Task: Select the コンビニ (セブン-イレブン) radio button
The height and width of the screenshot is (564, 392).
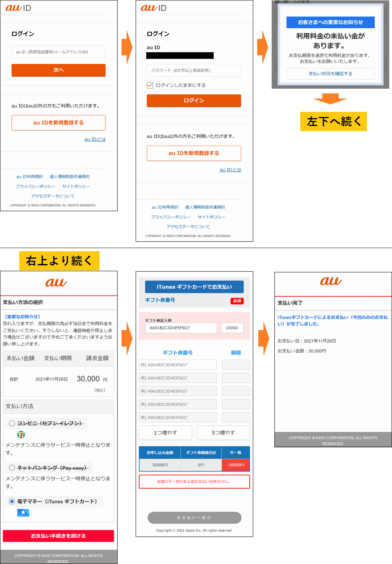Action: (x=12, y=423)
